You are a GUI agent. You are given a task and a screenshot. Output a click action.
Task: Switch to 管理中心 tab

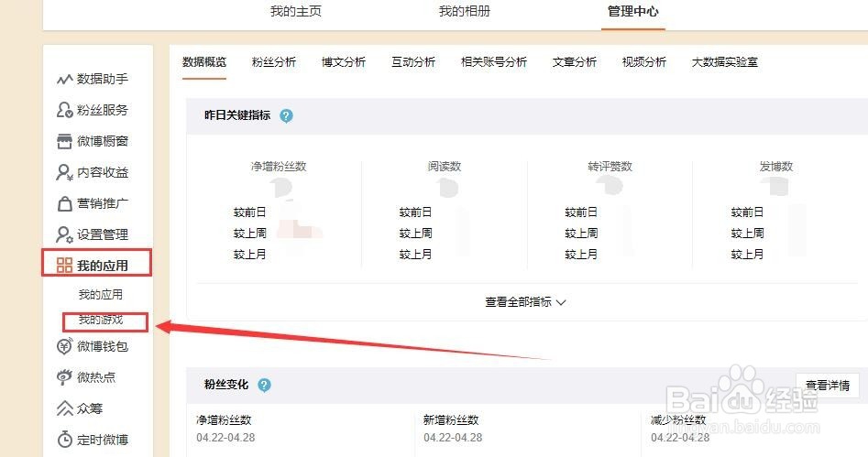[633, 12]
